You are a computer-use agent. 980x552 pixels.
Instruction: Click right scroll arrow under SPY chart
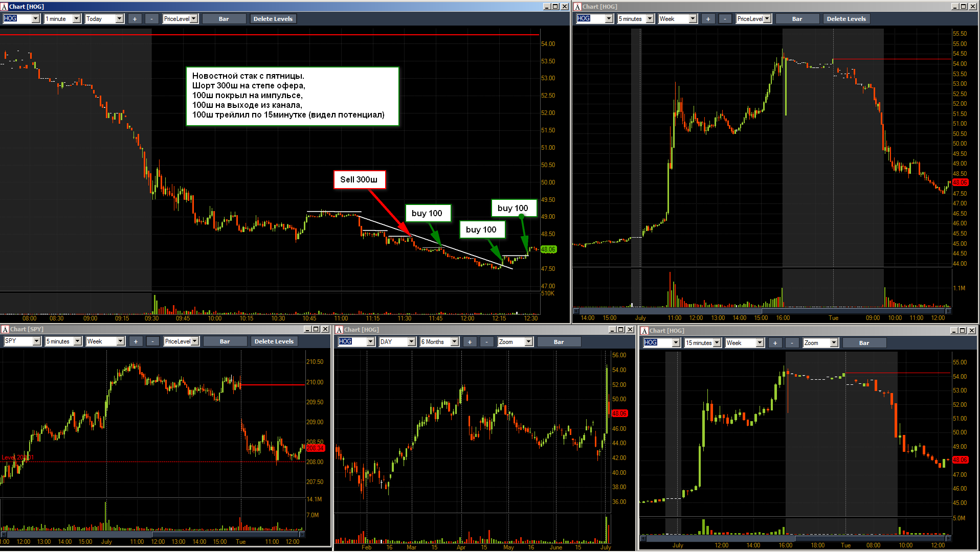pyautogui.click(x=302, y=534)
